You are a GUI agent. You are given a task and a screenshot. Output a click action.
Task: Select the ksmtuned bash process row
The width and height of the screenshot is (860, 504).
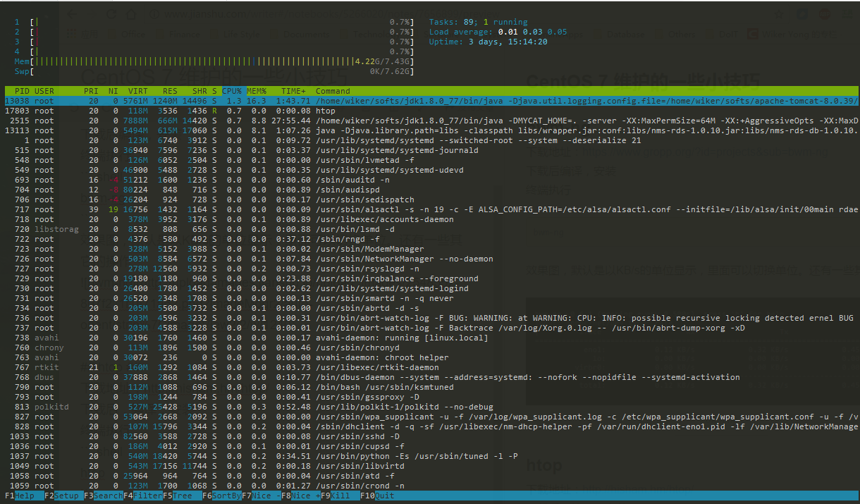[x=430, y=387]
